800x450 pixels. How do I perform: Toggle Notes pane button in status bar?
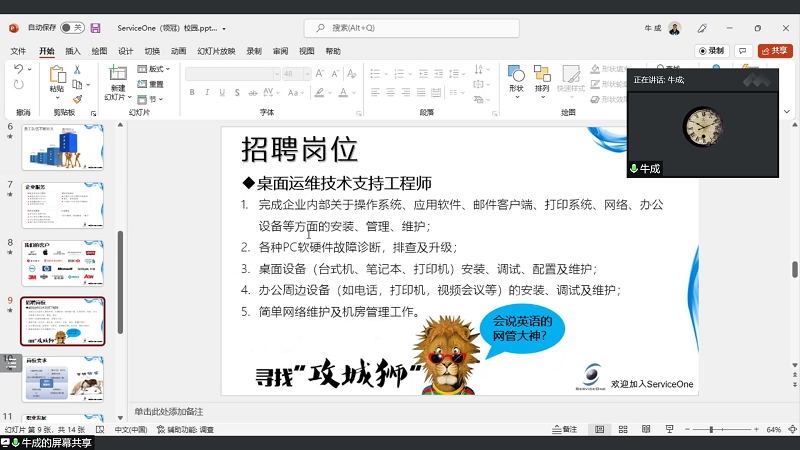click(x=565, y=429)
